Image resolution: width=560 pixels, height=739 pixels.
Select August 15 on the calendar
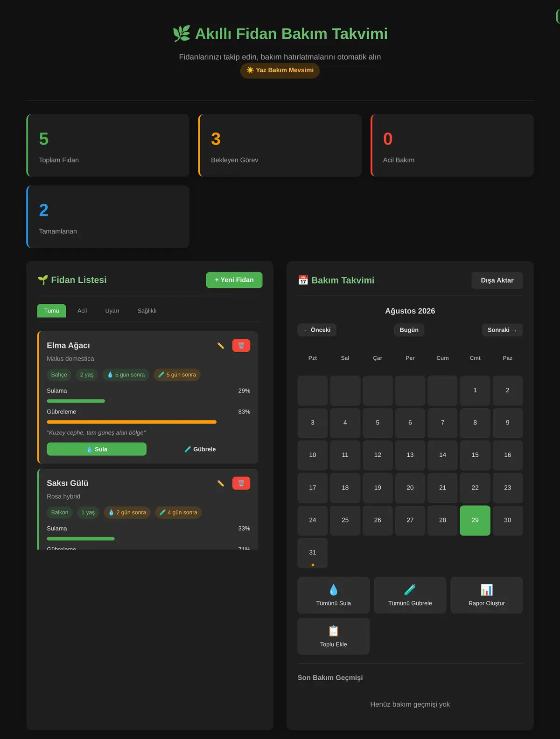click(475, 455)
